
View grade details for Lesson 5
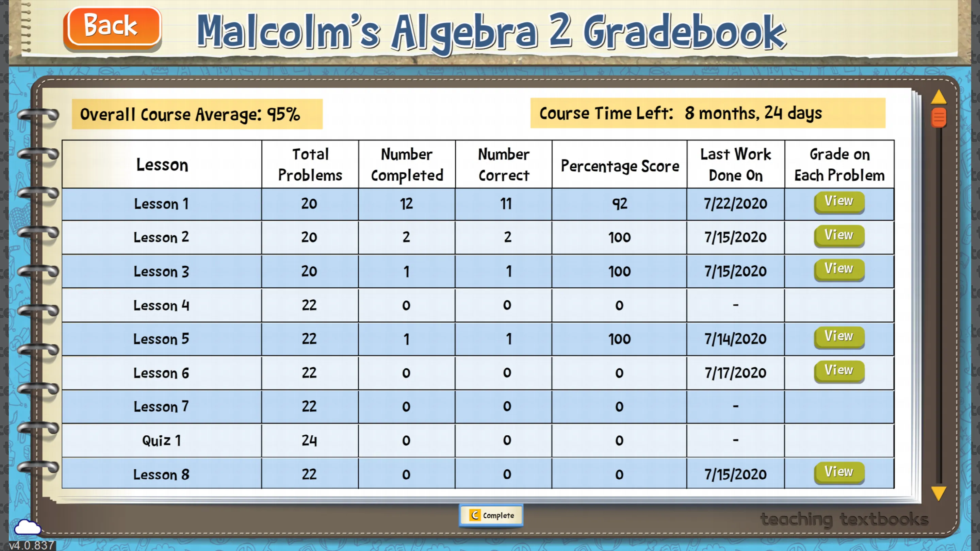tap(838, 337)
